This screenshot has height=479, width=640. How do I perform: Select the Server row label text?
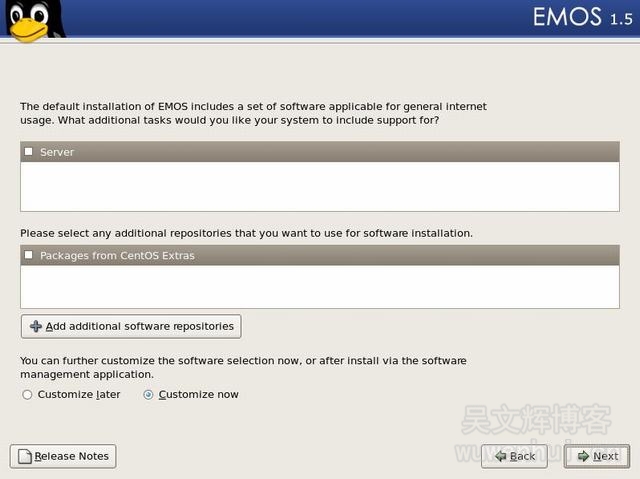pyautogui.click(x=57, y=152)
